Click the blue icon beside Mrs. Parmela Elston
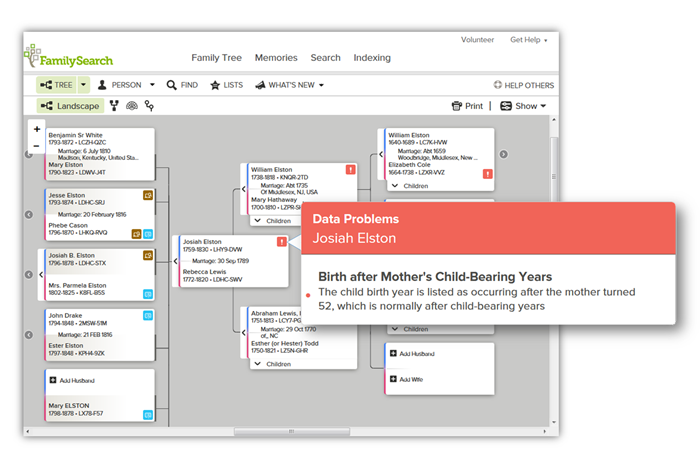 point(148,294)
